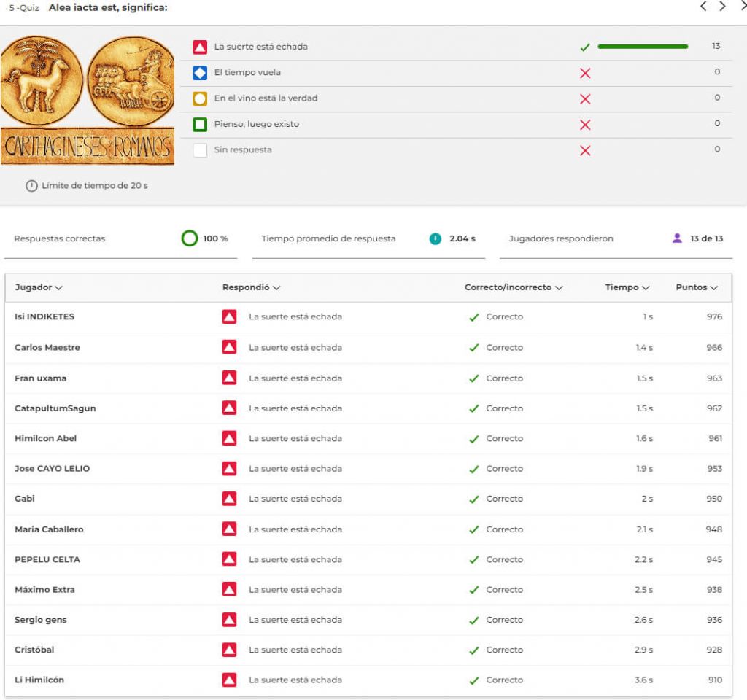Click the clock icon beside time limit

(x=31, y=186)
